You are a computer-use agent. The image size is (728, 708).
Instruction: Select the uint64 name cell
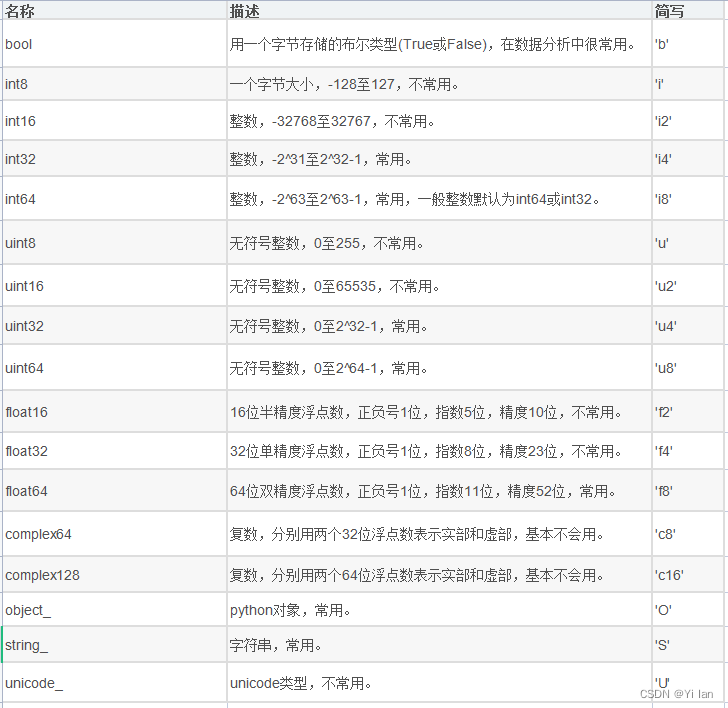click(114, 368)
